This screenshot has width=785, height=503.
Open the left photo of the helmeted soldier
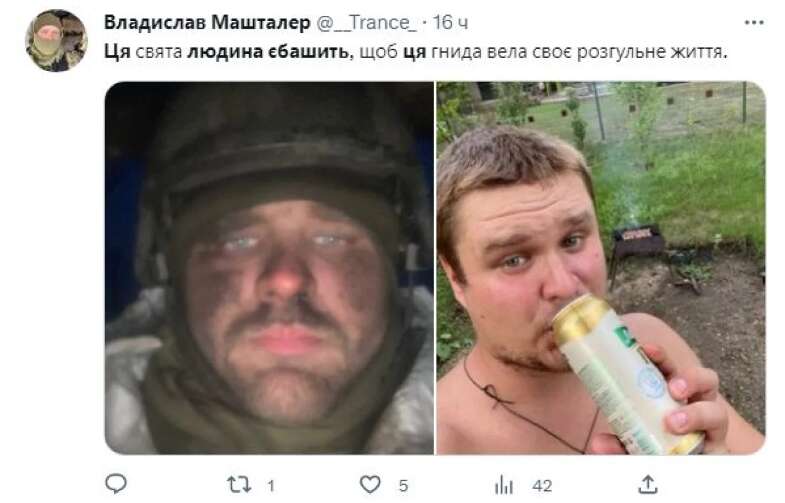coord(269,268)
